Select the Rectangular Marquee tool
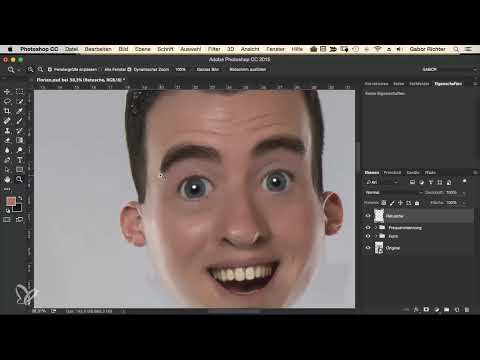The height and width of the screenshot is (360, 480). tap(19, 91)
